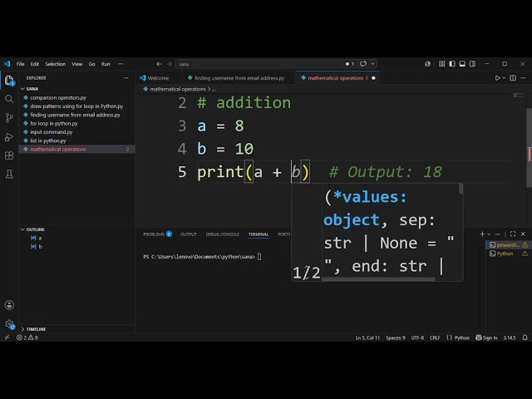This screenshot has width=532, height=399.
Task: Open Customize Layout icon
Action: [441, 64]
